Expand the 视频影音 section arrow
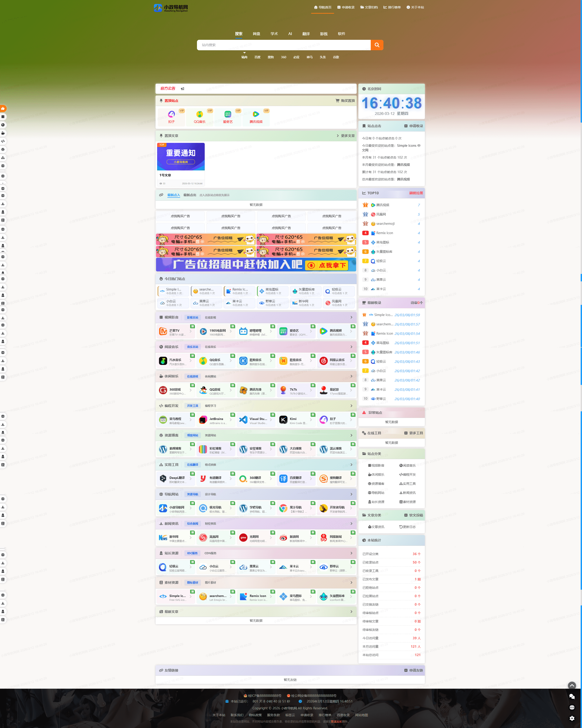 [x=351, y=317]
